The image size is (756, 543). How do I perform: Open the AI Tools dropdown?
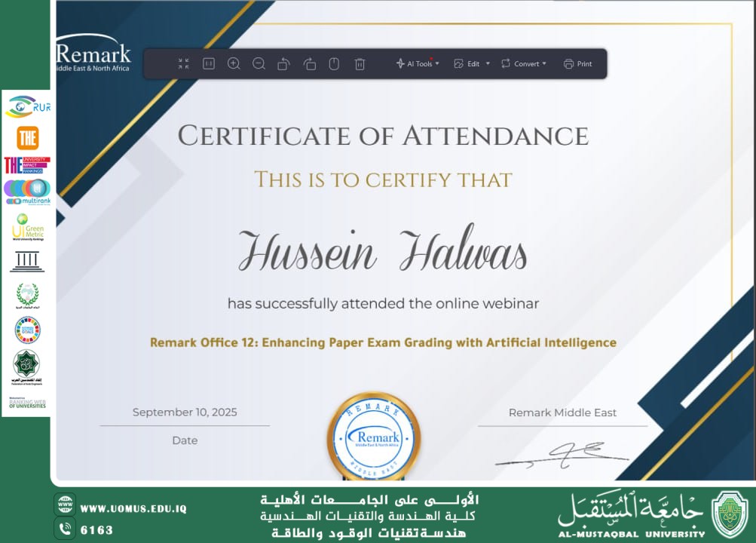point(418,64)
